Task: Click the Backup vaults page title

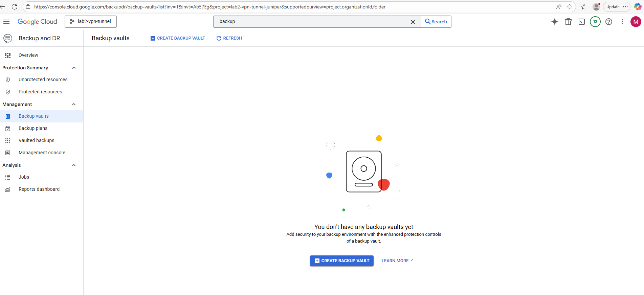Action: pyautogui.click(x=111, y=38)
